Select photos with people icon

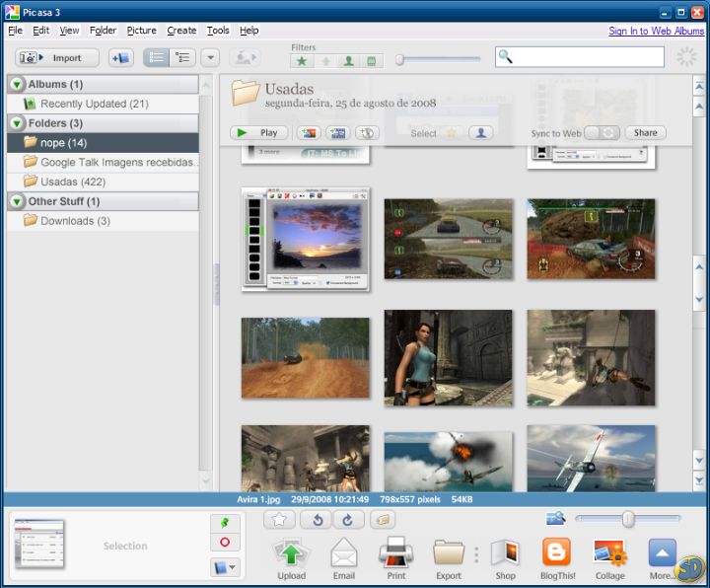pos(481,133)
